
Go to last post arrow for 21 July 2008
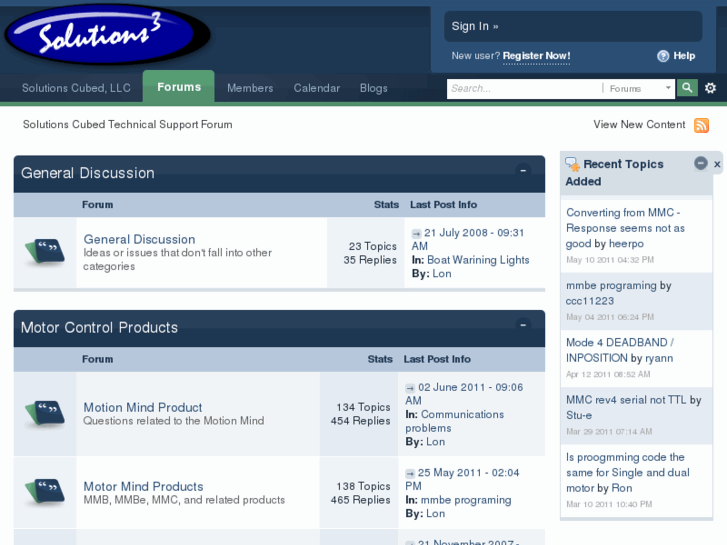pyautogui.click(x=416, y=233)
